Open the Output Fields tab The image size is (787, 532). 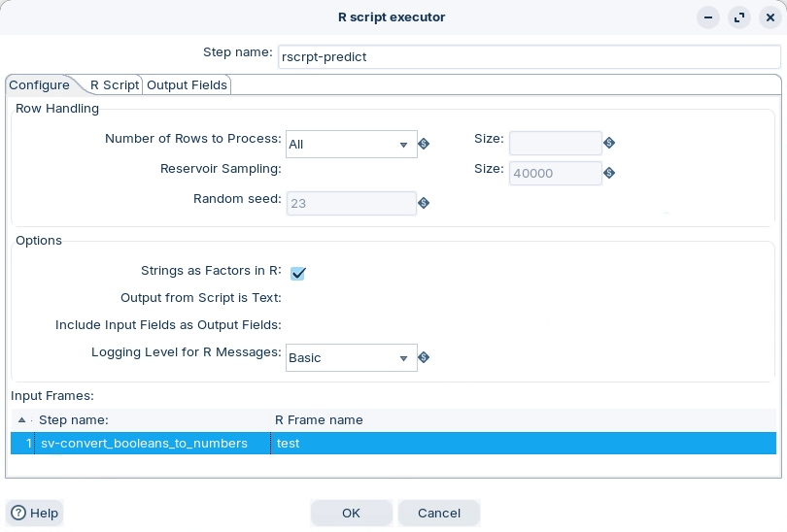coord(187,85)
